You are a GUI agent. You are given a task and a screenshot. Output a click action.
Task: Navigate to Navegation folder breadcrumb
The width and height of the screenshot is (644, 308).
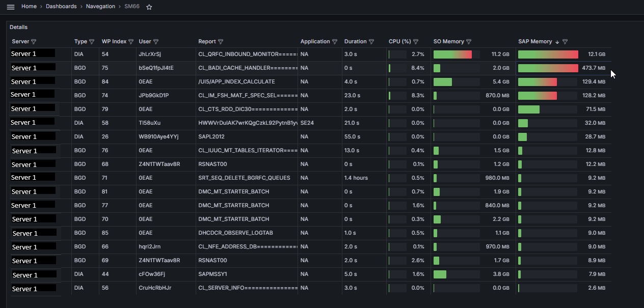[x=100, y=7]
